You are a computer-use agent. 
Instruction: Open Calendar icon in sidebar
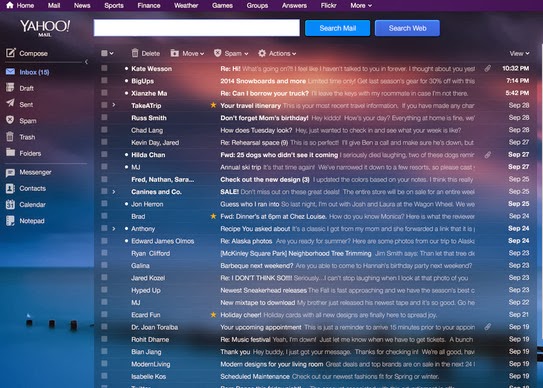tap(10, 204)
